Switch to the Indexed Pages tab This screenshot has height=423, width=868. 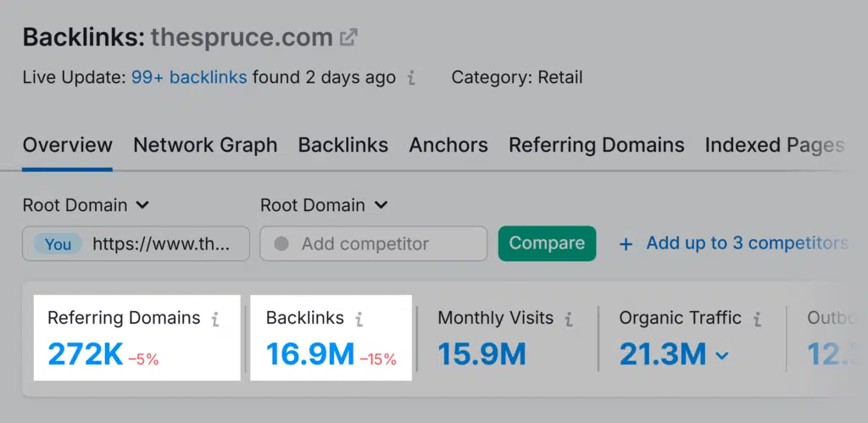[x=774, y=145]
